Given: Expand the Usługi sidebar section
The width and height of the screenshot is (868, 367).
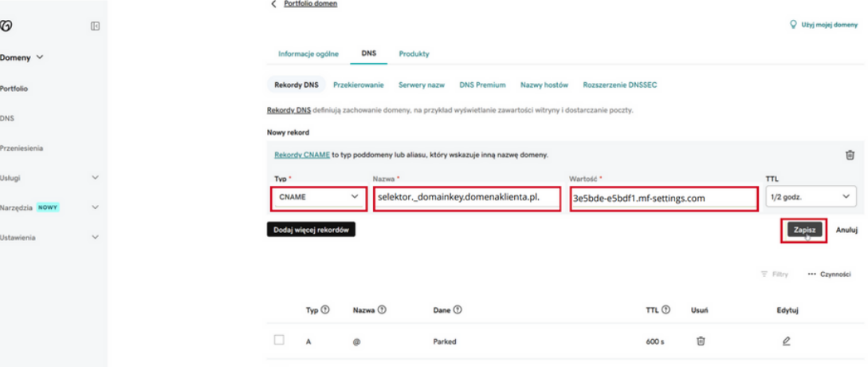Looking at the screenshot, I should [95, 178].
